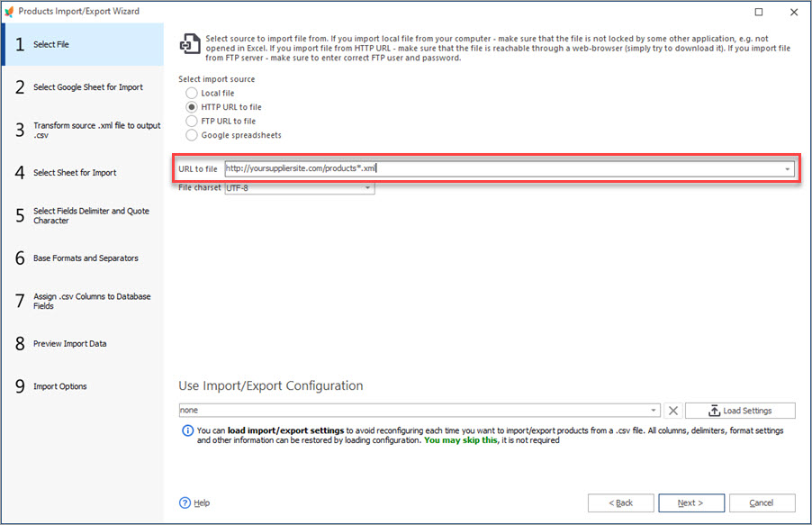The image size is (812, 525).
Task: Open step 3 Transform source .xml file
Action: point(83,130)
